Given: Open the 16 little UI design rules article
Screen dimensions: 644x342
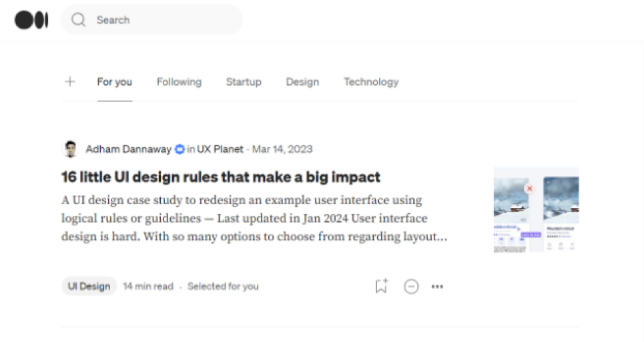Looking at the screenshot, I should [x=221, y=177].
